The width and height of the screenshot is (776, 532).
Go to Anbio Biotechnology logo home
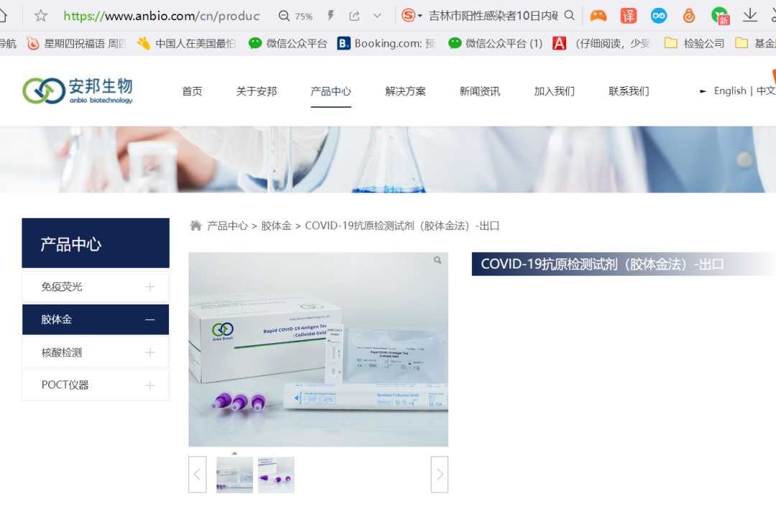point(78,90)
